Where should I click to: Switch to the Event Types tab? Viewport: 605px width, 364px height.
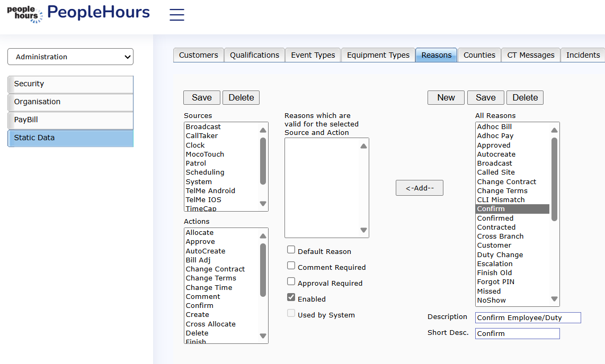point(313,55)
